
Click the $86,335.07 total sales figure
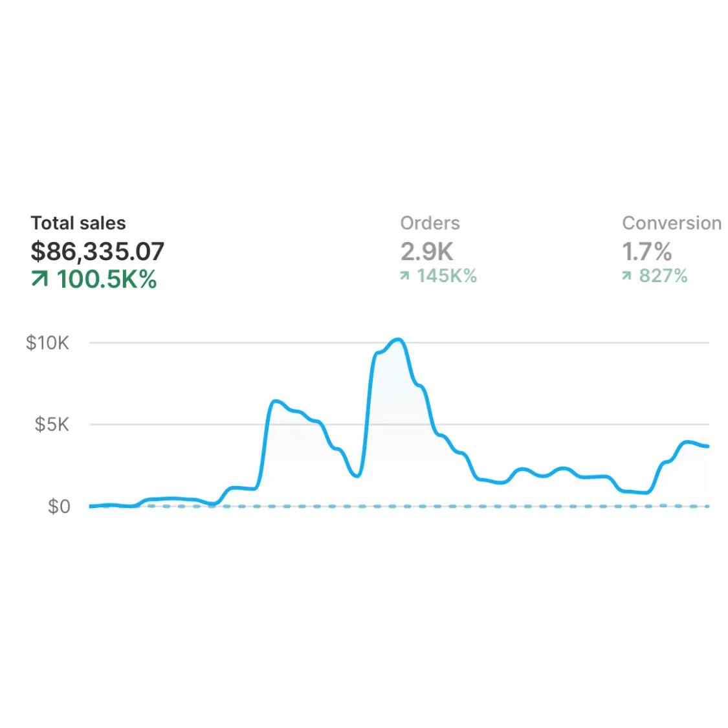point(98,251)
